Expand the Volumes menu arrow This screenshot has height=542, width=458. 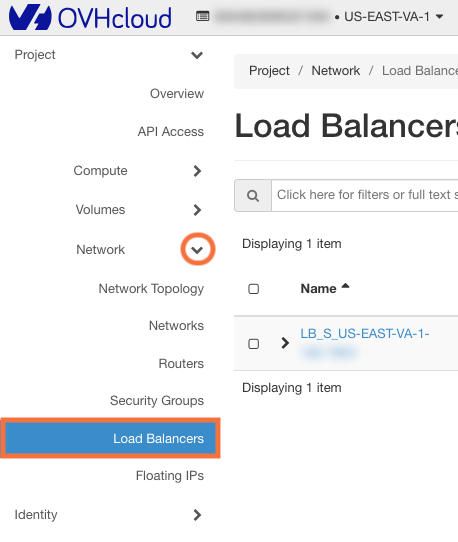pyautogui.click(x=197, y=210)
